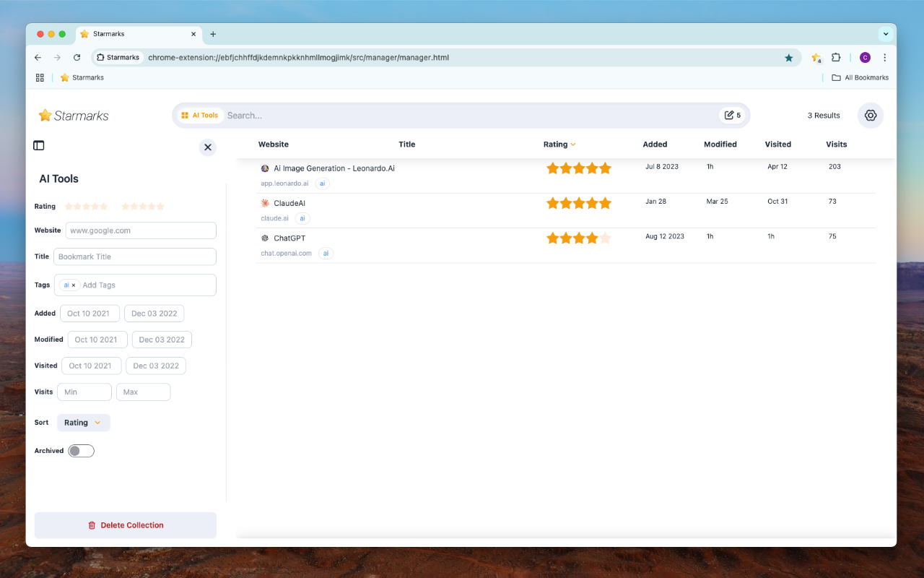Reload the page
Screen dimensions: 924x578
click(77, 58)
